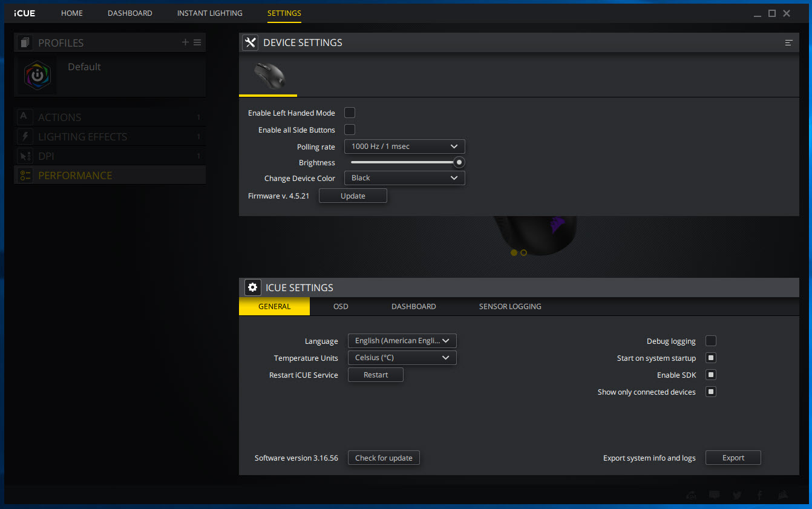
Task: Click the firmware Update button
Action: (353, 195)
